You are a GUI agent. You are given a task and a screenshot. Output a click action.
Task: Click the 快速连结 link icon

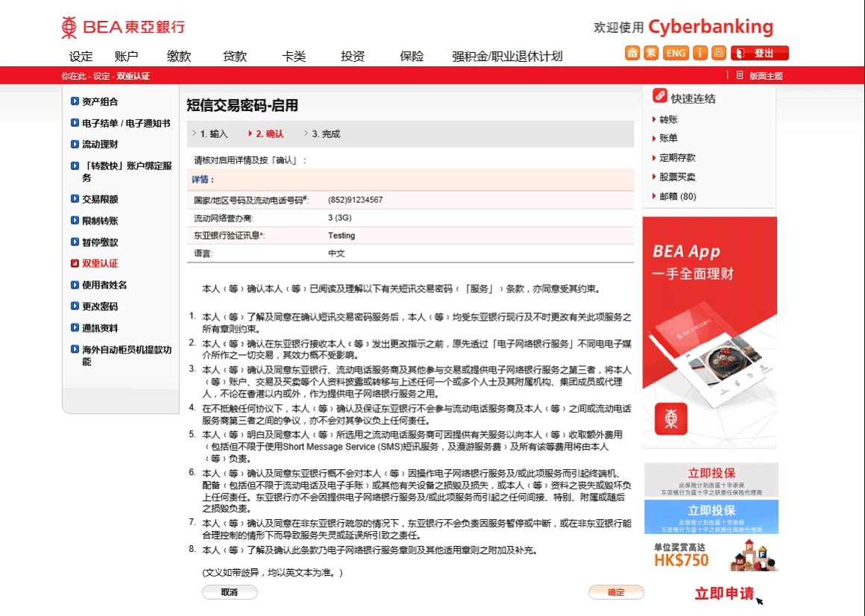coord(660,96)
